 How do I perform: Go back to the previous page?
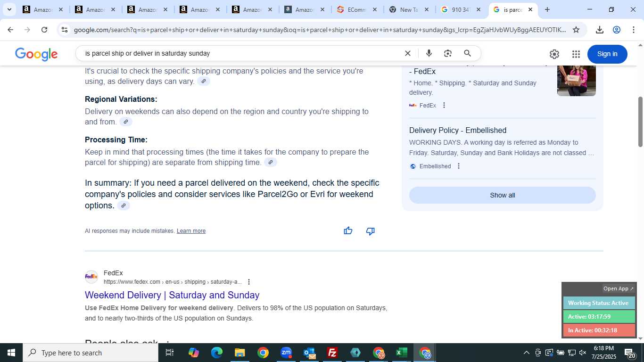click(10, 30)
